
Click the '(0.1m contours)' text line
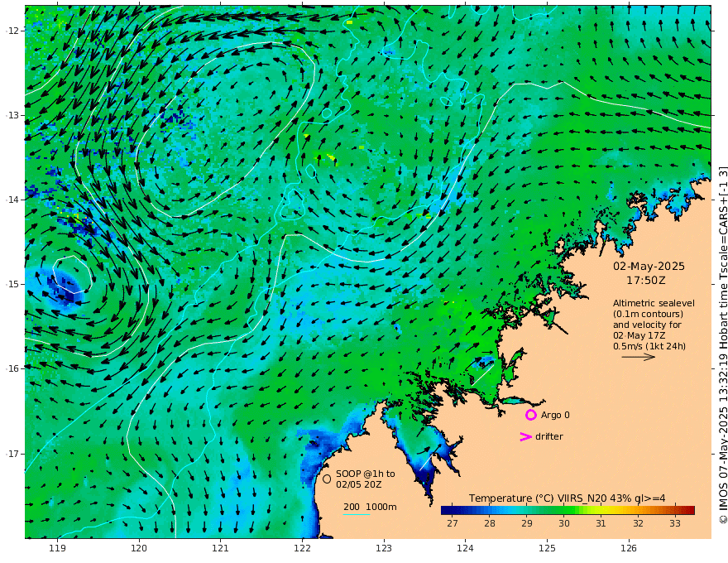648,314
